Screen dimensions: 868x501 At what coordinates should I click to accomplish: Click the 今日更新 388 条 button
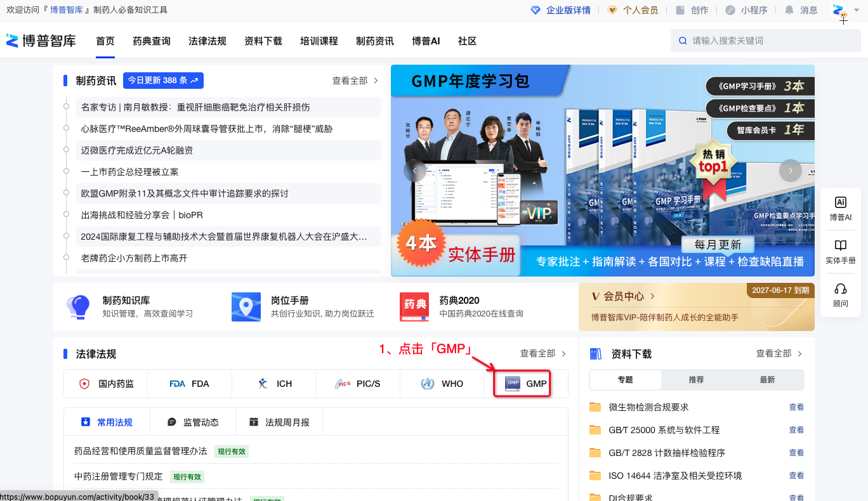coord(163,81)
